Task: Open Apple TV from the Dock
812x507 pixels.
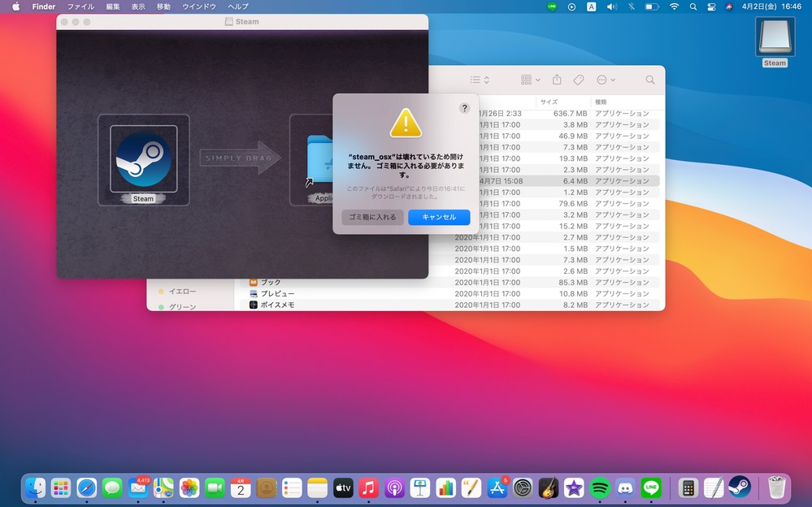Action: pyautogui.click(x=343, y=487)
